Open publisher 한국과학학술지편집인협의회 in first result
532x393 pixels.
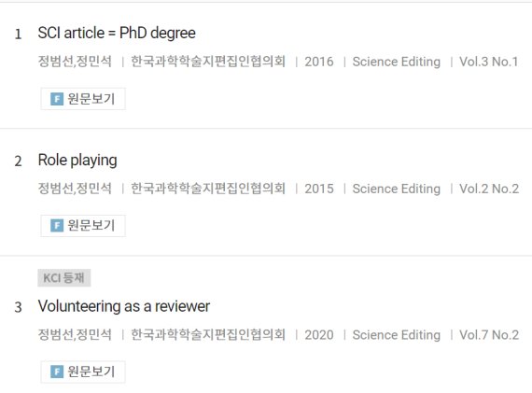[x=208, y=62]
